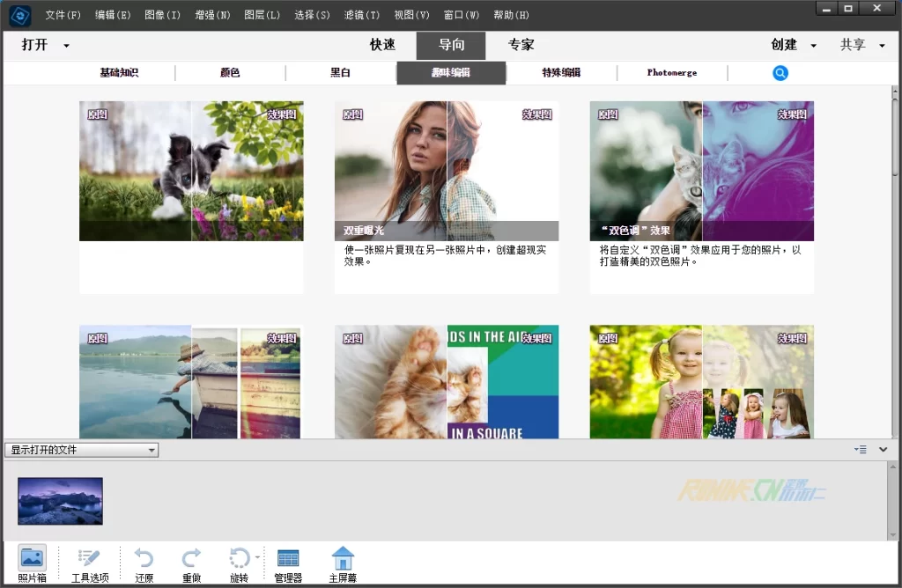Viewport: 902px width, 588px height.
Task: Switch to the Photomerge category tab
Action: click(671, 73)
